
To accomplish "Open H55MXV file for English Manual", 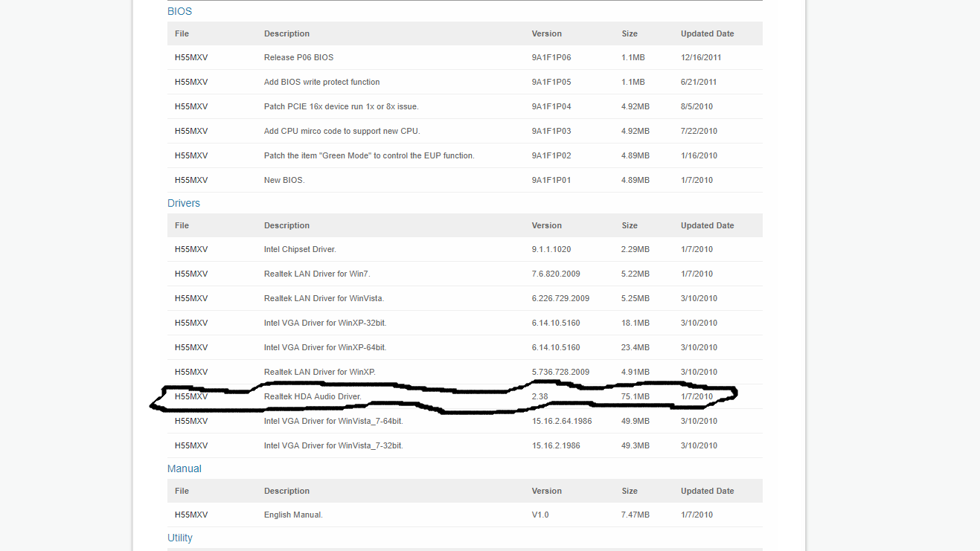I will pyautogui.click(x=191, y=515).
